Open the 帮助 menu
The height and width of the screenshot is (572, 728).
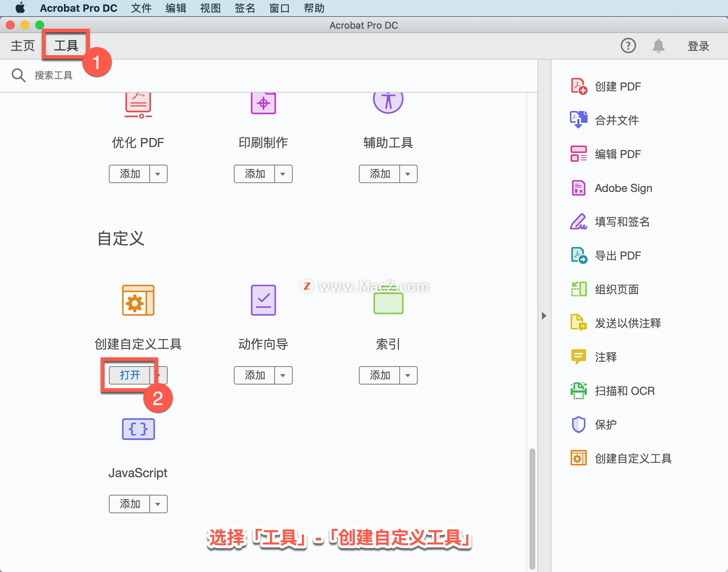314,8
